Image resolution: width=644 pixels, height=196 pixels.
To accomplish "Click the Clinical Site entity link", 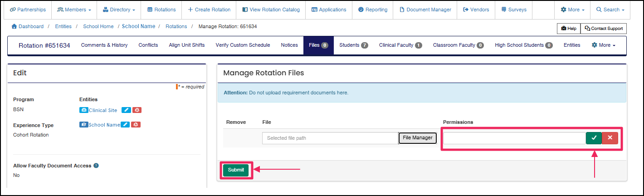I will point(103,110).
